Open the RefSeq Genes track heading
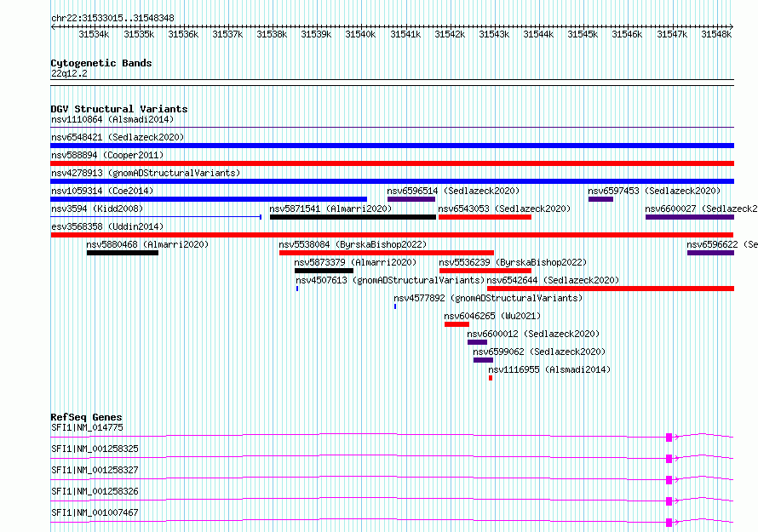The width and height of the screenshot is (758, 532). [x=86, y=418]
